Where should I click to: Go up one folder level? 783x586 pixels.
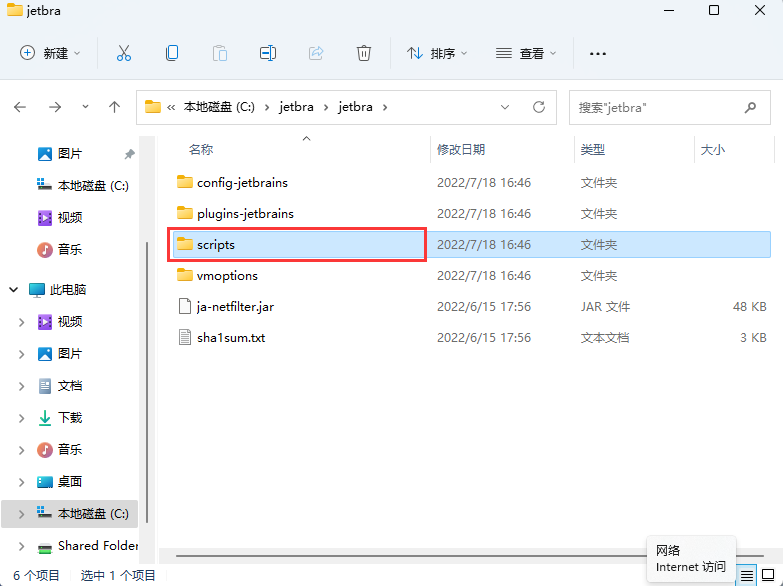point(114,107)
